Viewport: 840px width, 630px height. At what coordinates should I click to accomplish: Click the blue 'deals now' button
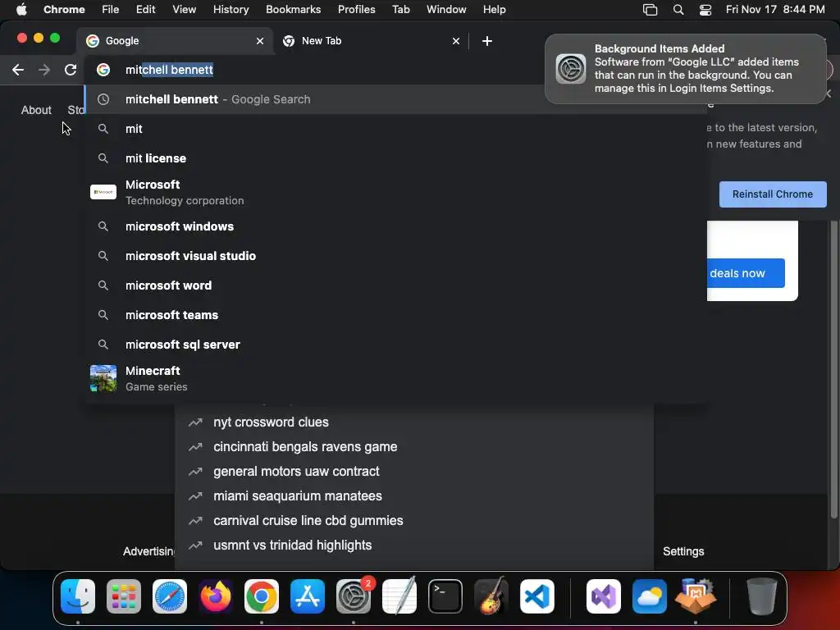click(x=746, y=273)
